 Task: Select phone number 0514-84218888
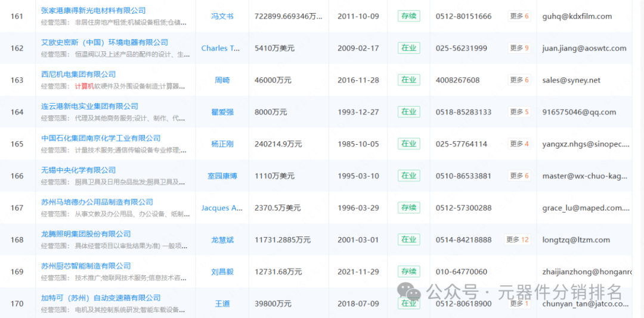(463, 240)
